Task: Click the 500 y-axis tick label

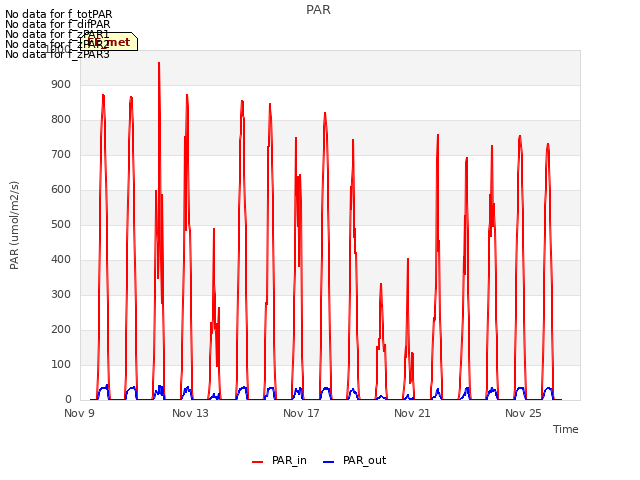Action: tap(61, 224)
